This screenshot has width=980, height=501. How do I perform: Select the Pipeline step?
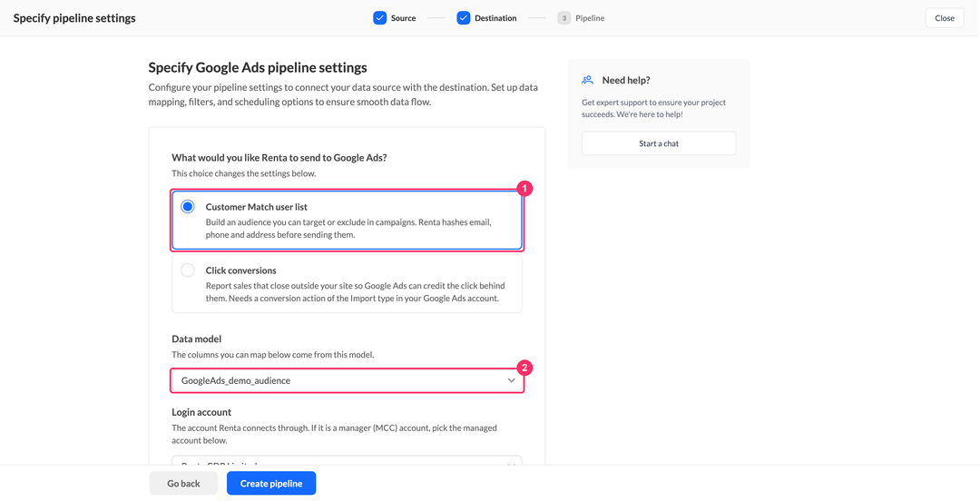point(582,18)
